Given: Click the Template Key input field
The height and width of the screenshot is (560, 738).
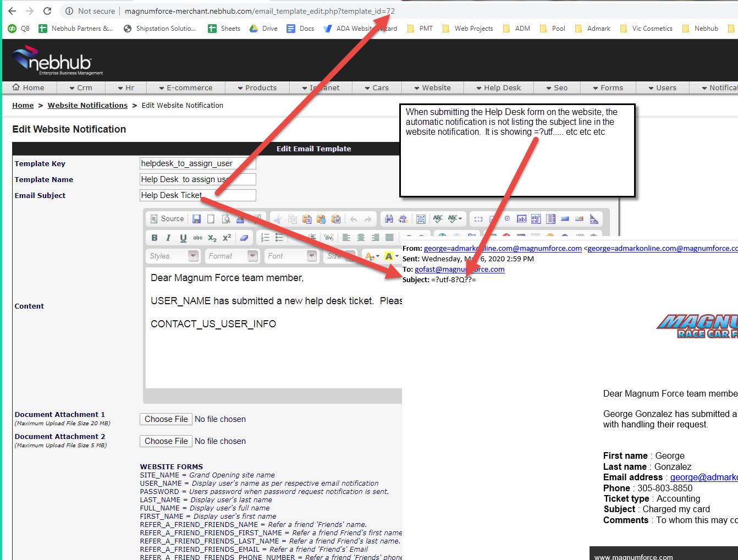Looking at the screenshot, I should tap(198, 163).
